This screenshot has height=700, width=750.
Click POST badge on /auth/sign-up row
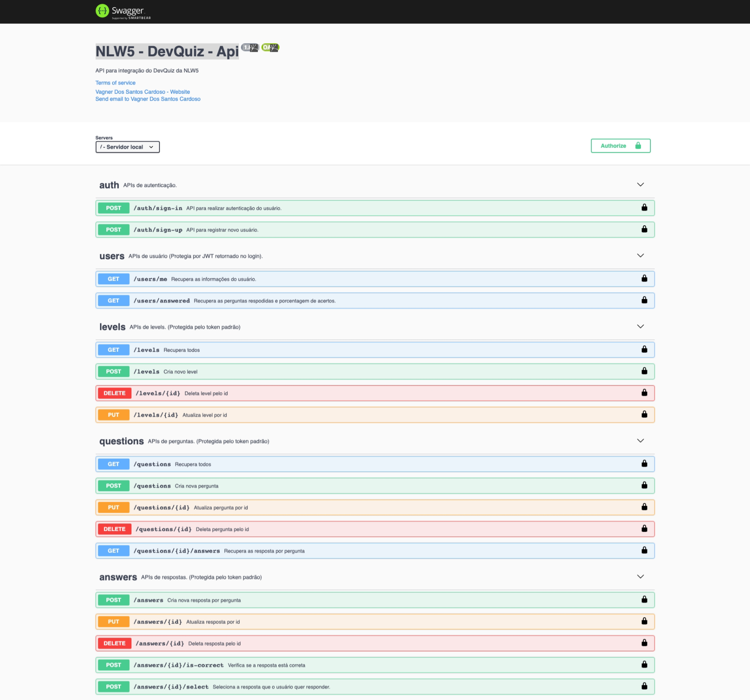[113, 229]
